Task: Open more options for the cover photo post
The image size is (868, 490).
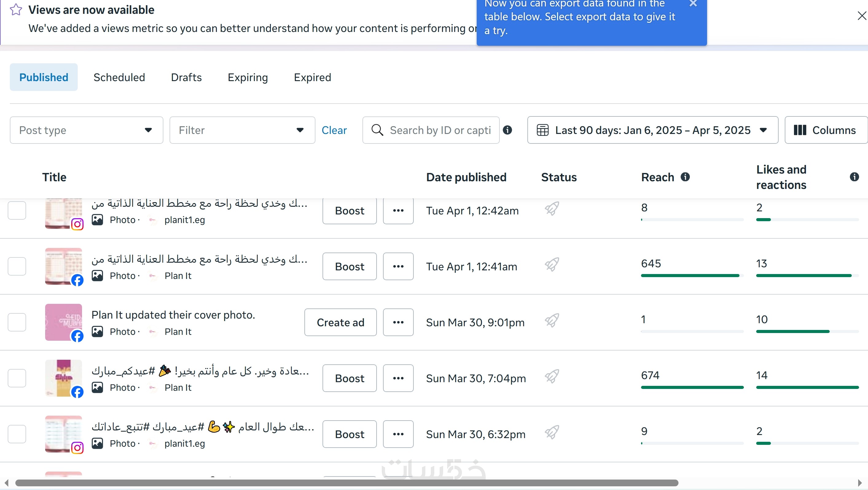Action: click(398, 322)
